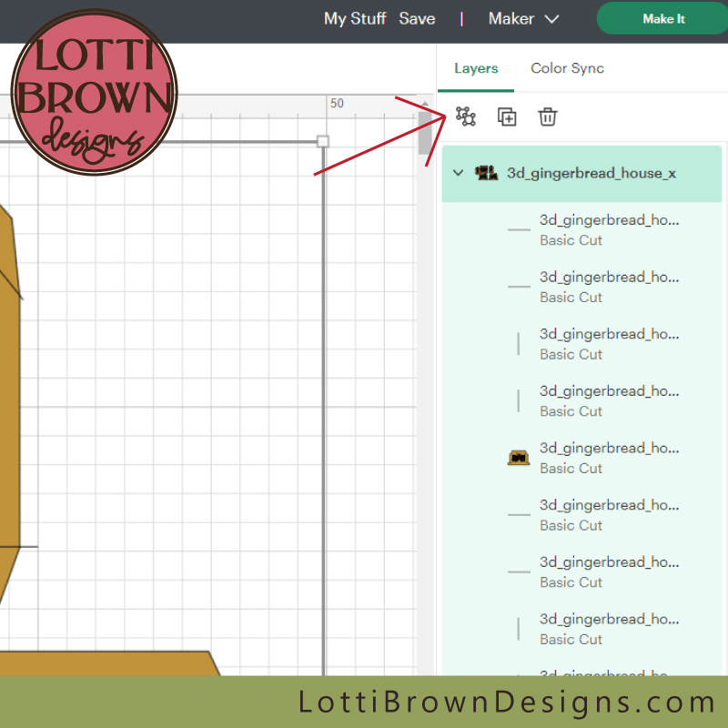Open My Stuff in the top bar

pos(355,18)
